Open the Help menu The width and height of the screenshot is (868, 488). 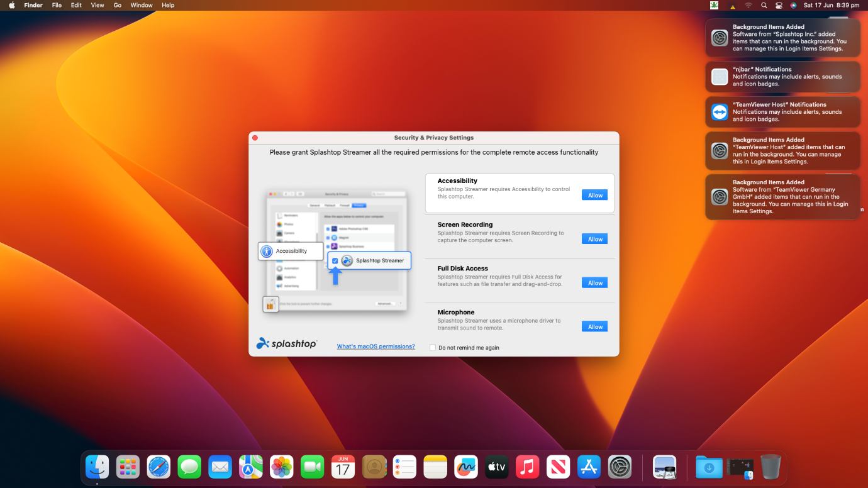(168, 5)
